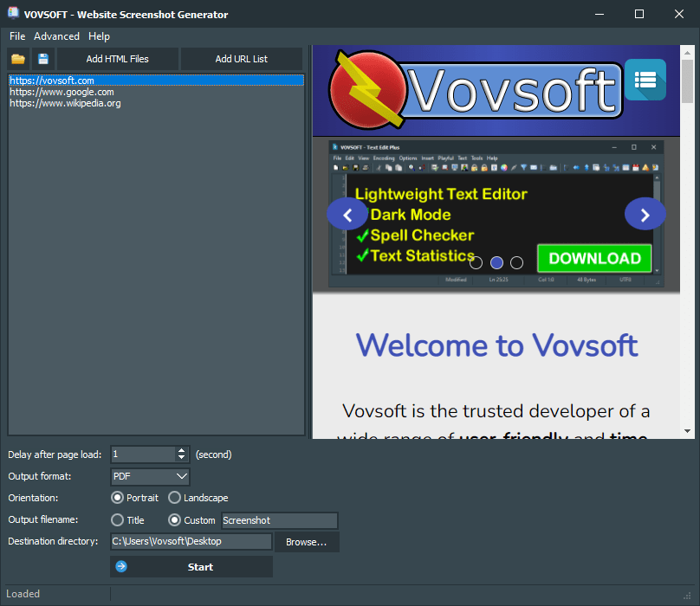Screen dimensions: 700x606
Task: Open files using the folder icon
Action: point(18,59)
